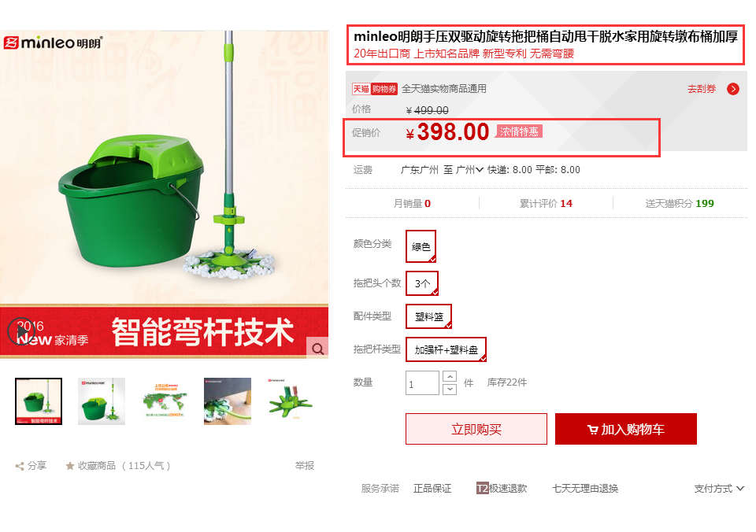756x532 pixels.
Task: Click the 加入购物车 add to cart button
Action: [626, 429]
